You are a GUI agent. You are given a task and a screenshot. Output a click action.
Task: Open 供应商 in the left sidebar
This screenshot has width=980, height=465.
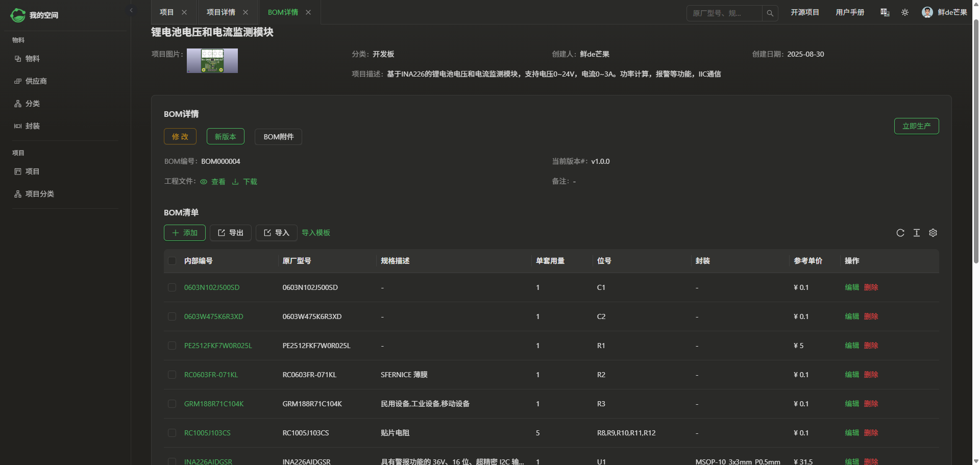[36, 81]
